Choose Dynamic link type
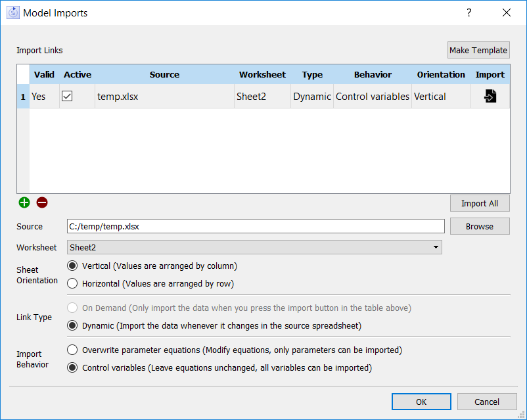 coord(72,325)
